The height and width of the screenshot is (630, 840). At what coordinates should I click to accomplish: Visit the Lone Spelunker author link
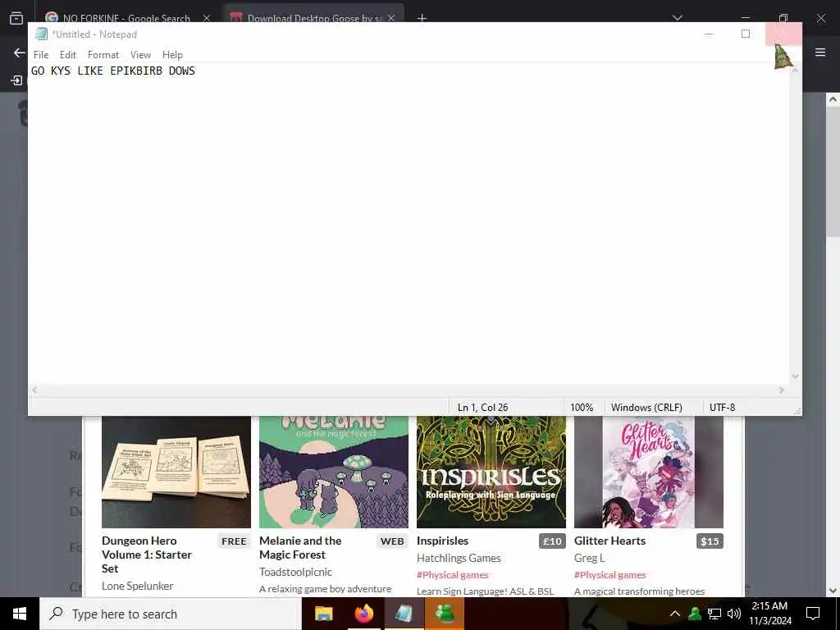(138, 586)
